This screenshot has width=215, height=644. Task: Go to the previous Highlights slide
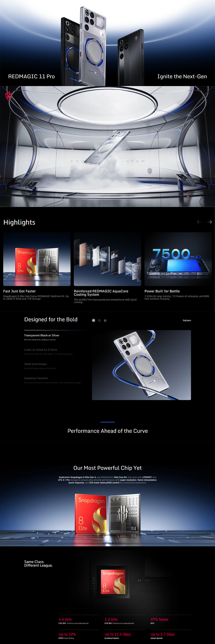tap(199, 222)
